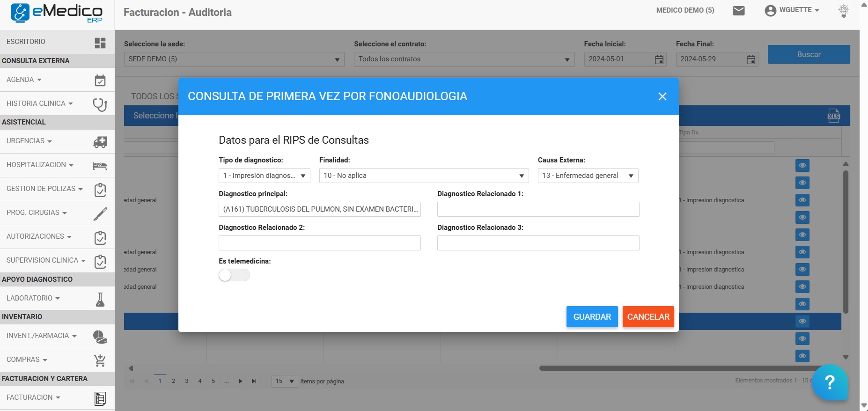Click the Hospitalizacion bed icon

click(x=100, y=166)
